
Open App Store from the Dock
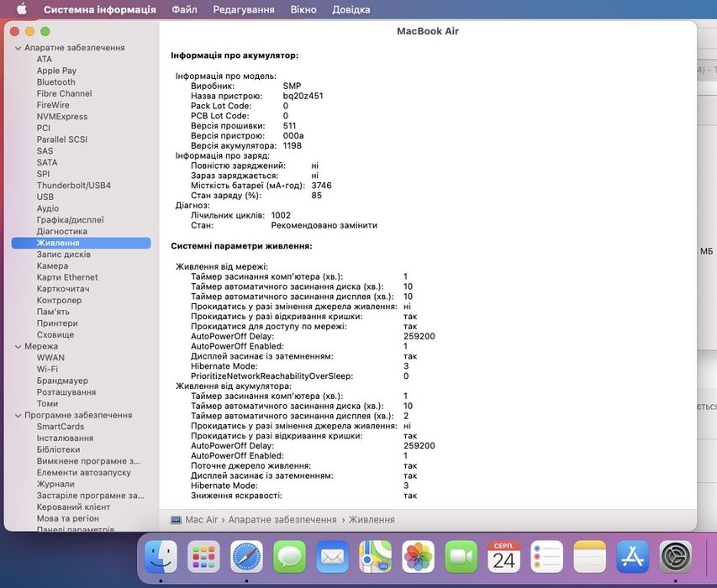click(632, 556)
